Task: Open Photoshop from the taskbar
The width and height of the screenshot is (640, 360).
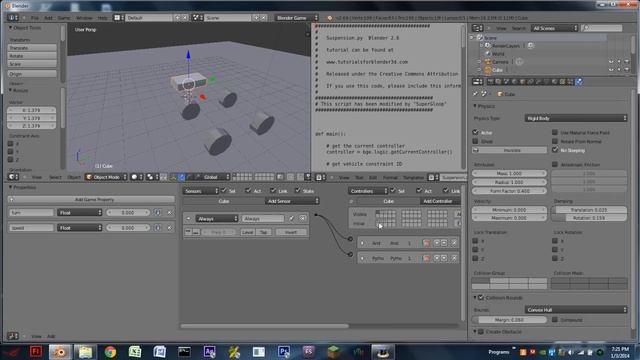Action: click(284, 351)
